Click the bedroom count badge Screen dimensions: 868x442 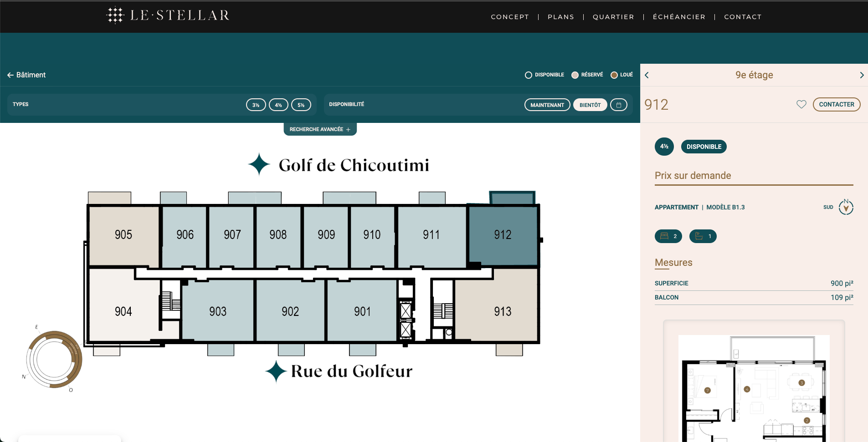point(668,236)
